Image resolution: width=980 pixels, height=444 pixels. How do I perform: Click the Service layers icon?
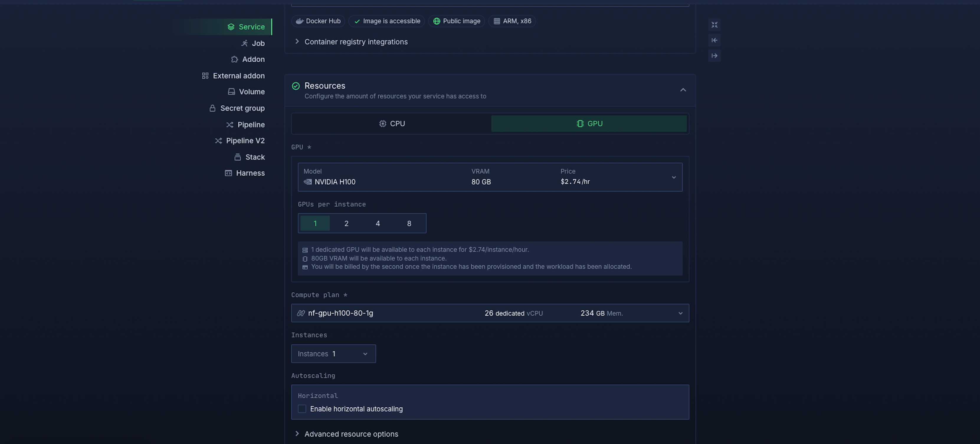pos(231,27)
